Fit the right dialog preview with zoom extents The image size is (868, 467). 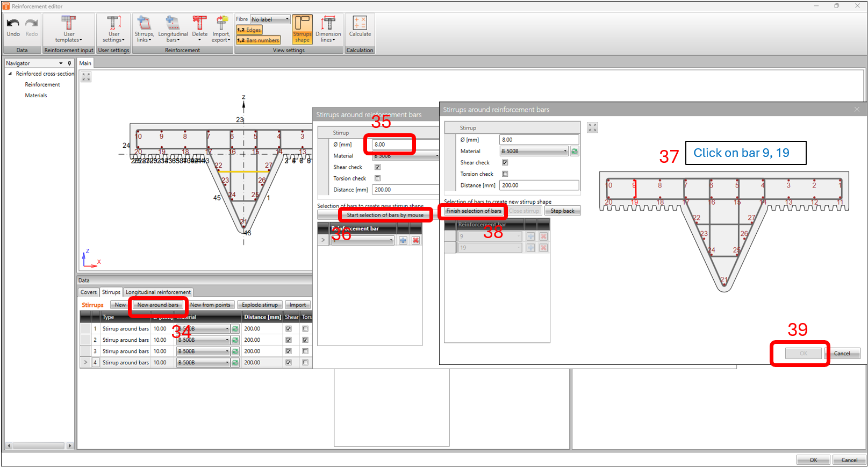click(592, 127)
